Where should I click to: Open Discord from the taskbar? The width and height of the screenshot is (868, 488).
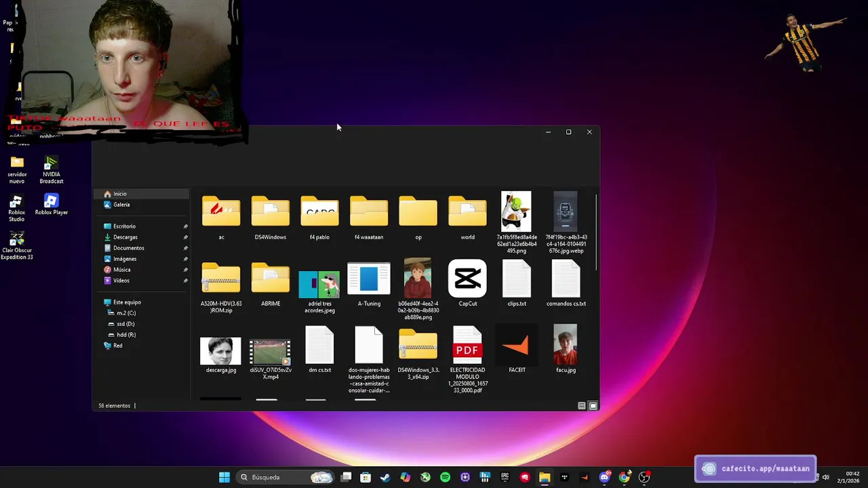pos(604,477)
